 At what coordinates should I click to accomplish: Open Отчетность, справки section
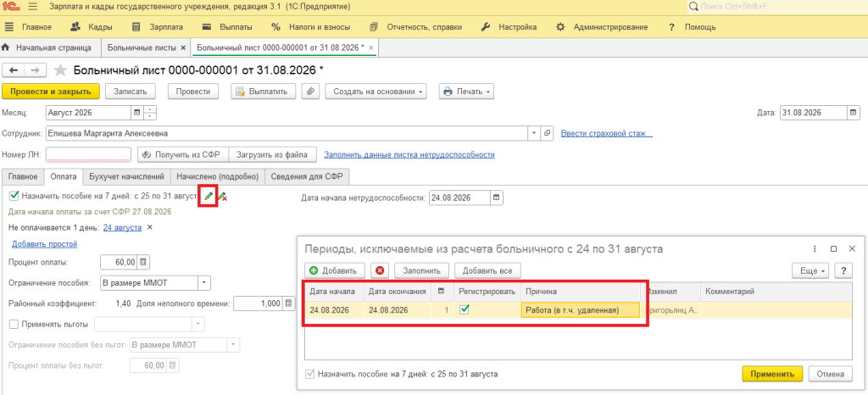[x=415, y=27]
